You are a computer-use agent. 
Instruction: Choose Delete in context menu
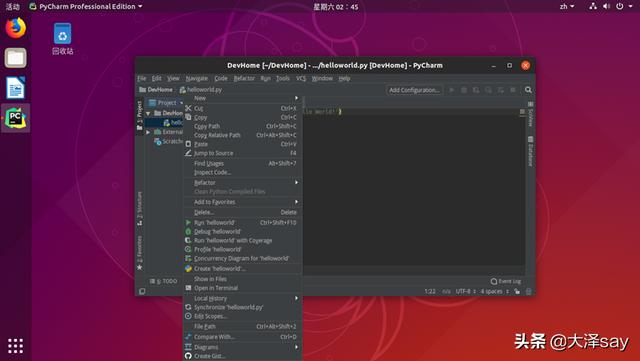243,212
